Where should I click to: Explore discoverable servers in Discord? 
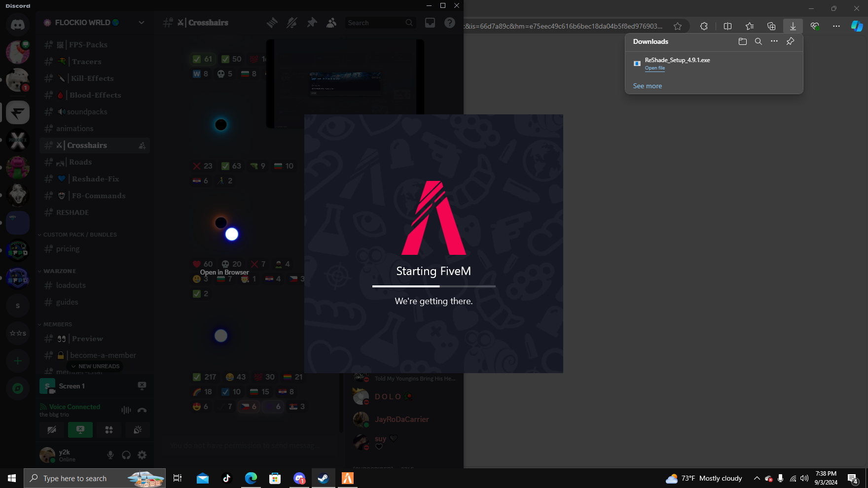tap(18, 388)
